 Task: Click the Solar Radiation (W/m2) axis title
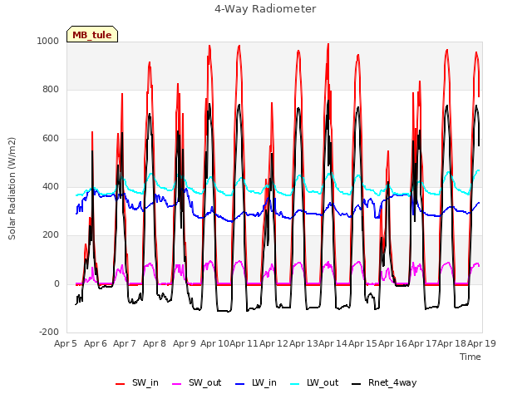click(x=12, y=189)
